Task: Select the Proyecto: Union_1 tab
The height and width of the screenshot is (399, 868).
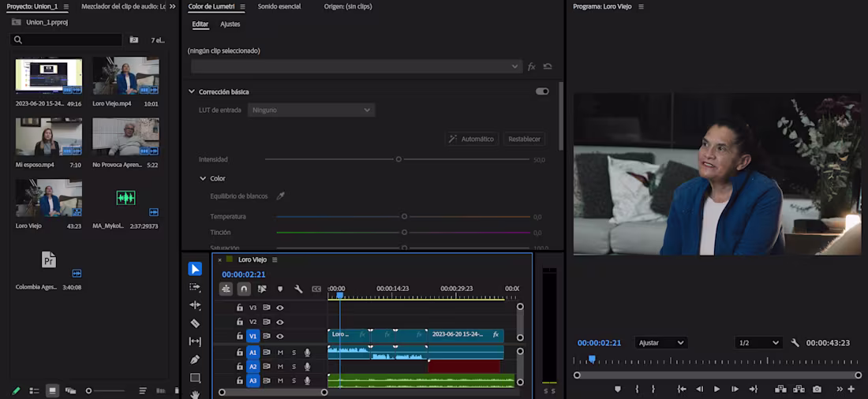Action: [x=32, y=6]
